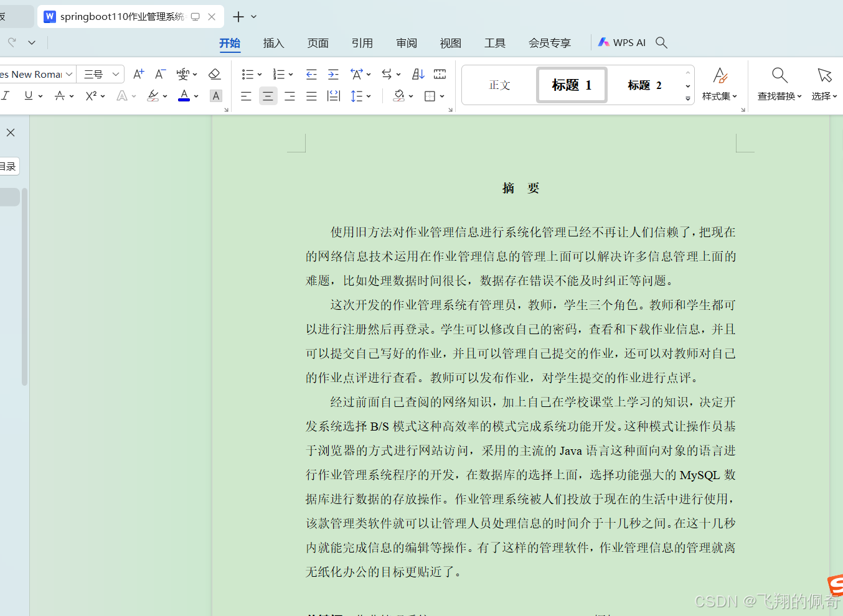Expand borders dropdown arrow
843x616 pixels.
pos(442,96)
